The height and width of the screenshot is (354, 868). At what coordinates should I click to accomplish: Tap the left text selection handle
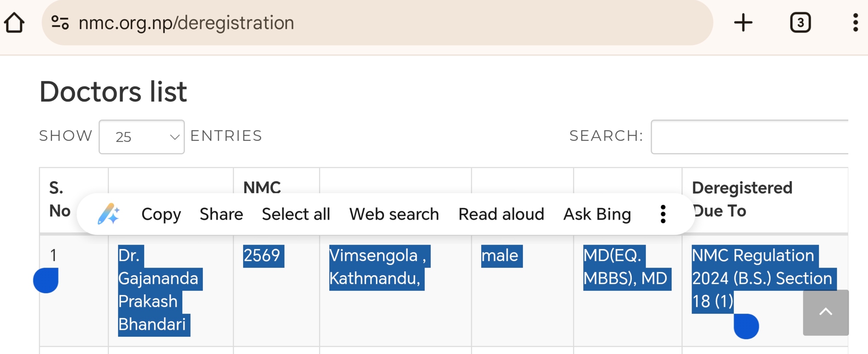point(46,281)
